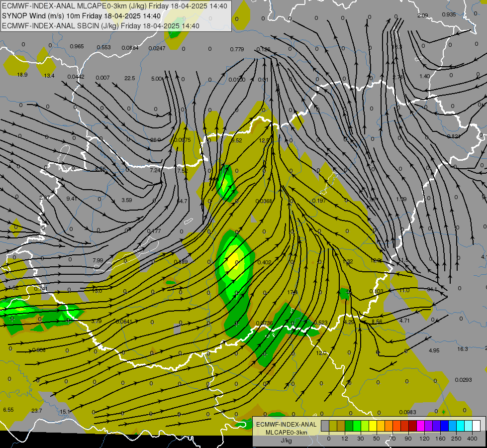Click the map value 0.821
Image resolution: width=487 pixels, height=448 pixels.
454,136
